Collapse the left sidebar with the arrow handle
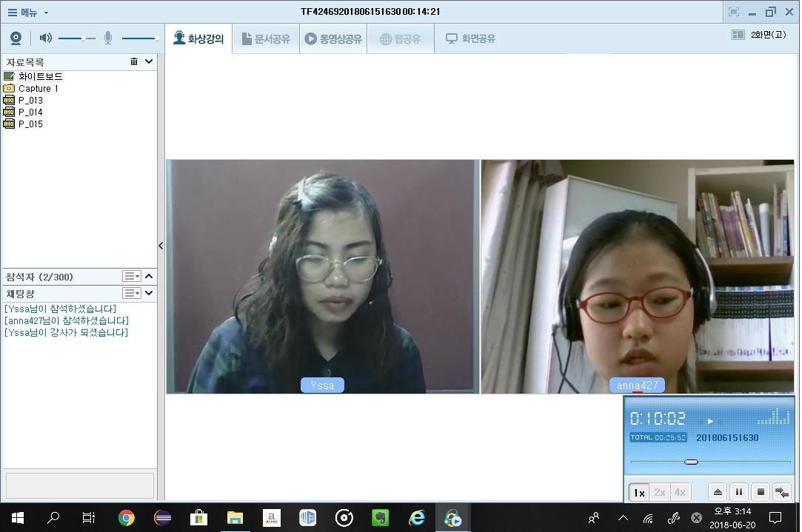This screenshot has width=802, height=532. point(161,246)
